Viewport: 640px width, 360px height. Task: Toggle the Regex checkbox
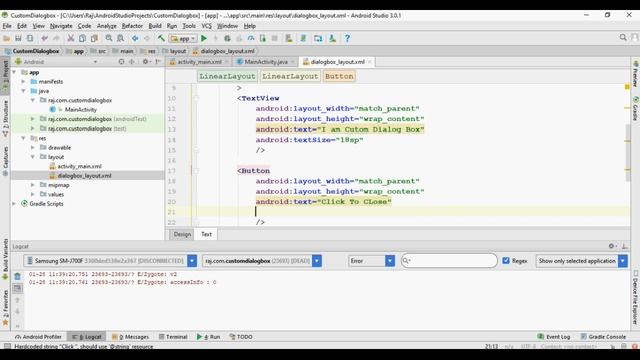[x=506, y=260]
